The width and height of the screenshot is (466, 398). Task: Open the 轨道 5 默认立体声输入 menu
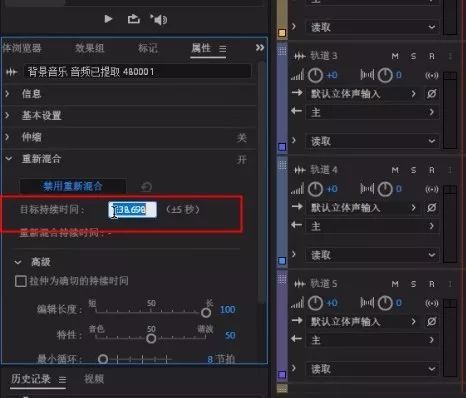[363, 322]
